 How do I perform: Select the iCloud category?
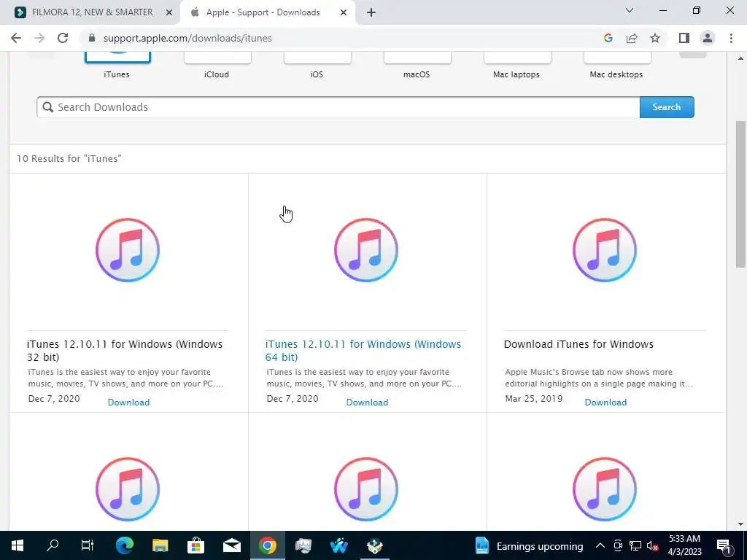pyautogui.click(x=217, y=66)
